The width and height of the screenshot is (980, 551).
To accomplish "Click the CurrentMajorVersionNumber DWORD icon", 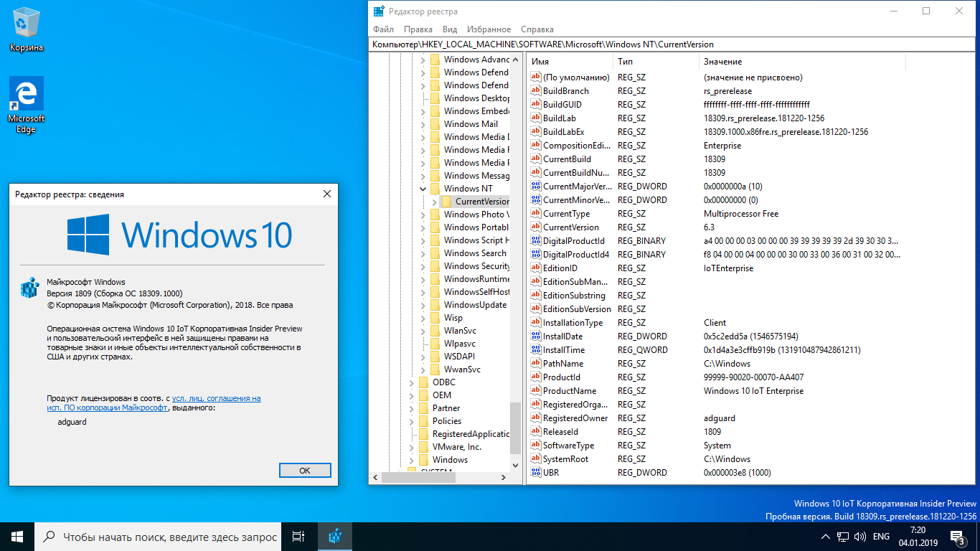I will click(x=536, y=186).
